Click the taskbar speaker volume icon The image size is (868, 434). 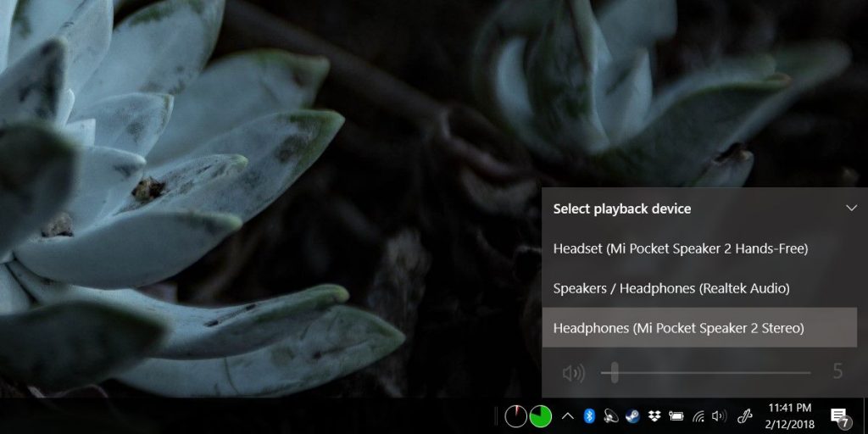[720, 416]
